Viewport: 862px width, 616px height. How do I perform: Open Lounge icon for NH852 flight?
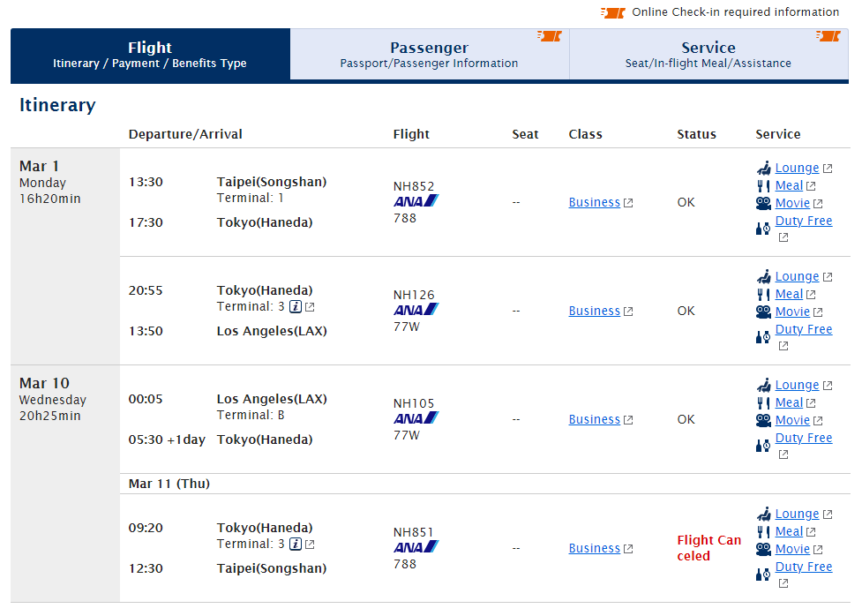763,168
